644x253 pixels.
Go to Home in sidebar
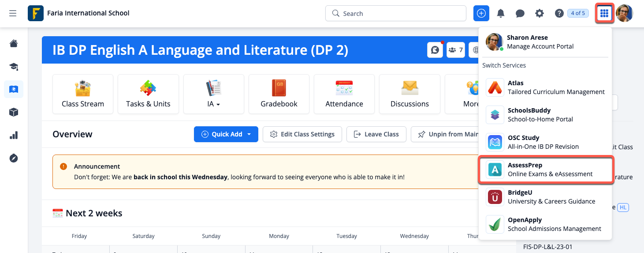(x=14, y=43)
